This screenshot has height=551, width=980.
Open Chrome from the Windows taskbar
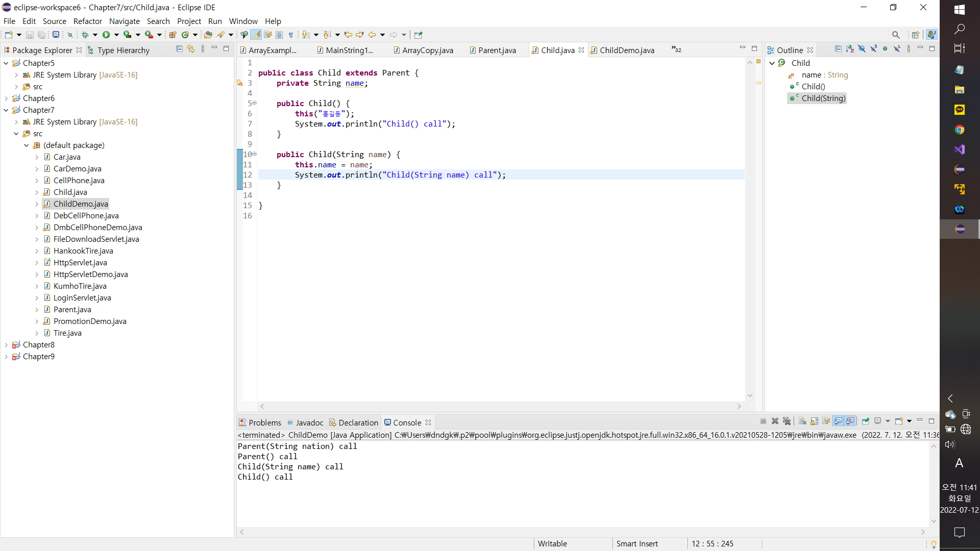pyautogui.click(x=960, y=130)
